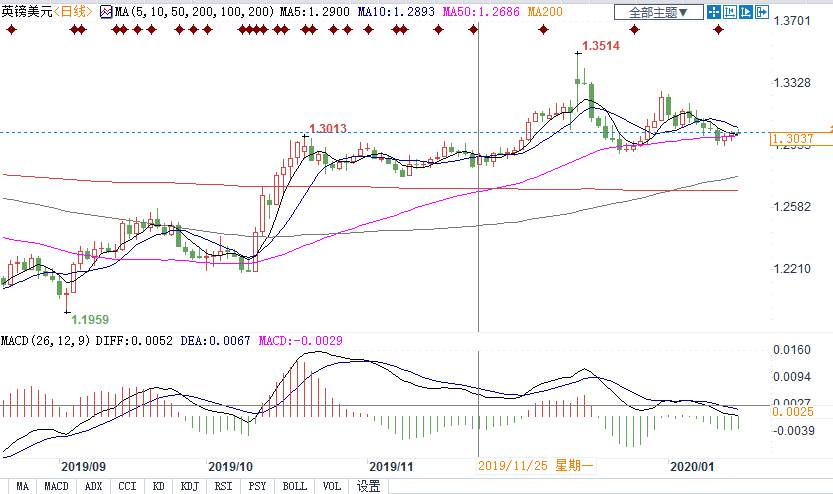Click the 2019/10 date axis label
The image size is (833, 494).
pos(231,467)
